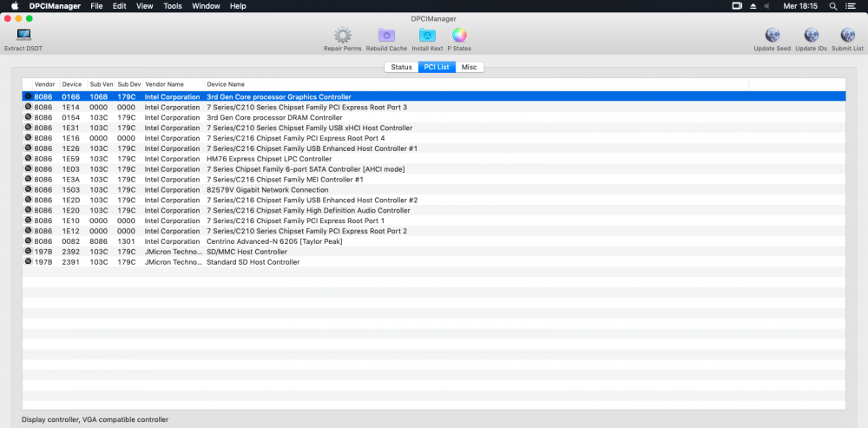
Task: Click the eject icon in menu bar
Action: [753, 6]
